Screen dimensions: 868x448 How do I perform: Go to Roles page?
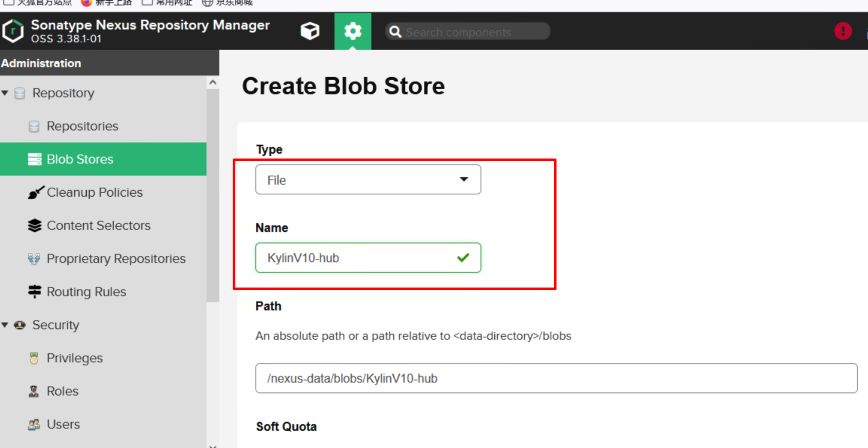[62, 391]
